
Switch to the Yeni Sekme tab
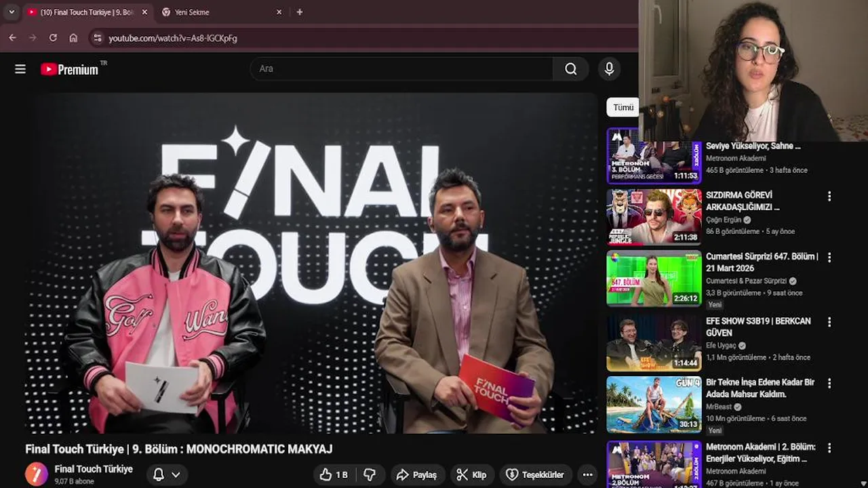coord(220,12)
